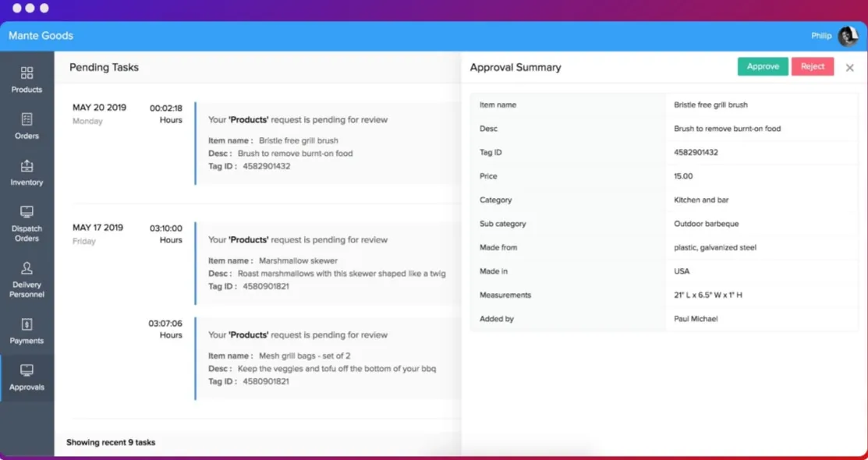Open the Products sidebar icon
Viewport: 868px width, 460px height.
click(x=27, y=73)
